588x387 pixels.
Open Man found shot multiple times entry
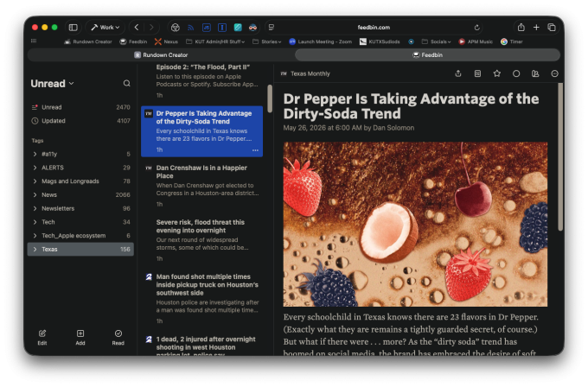click(201, 298)
